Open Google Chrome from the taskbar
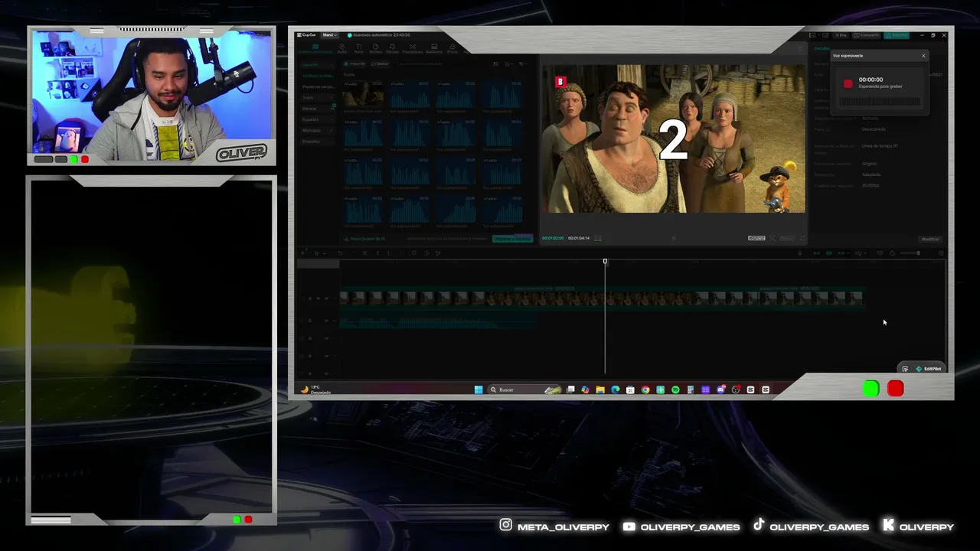The image size is (980, 551). (x=645, y=390)
